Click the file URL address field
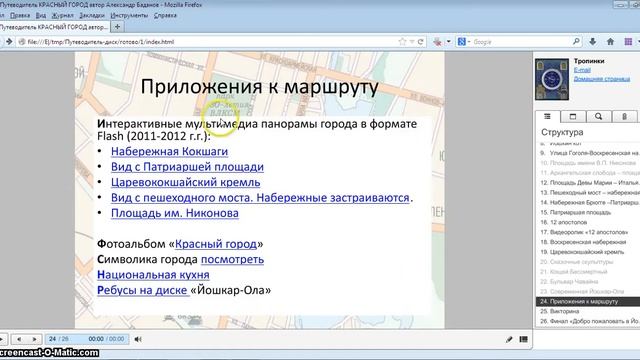 click(208, 42)
